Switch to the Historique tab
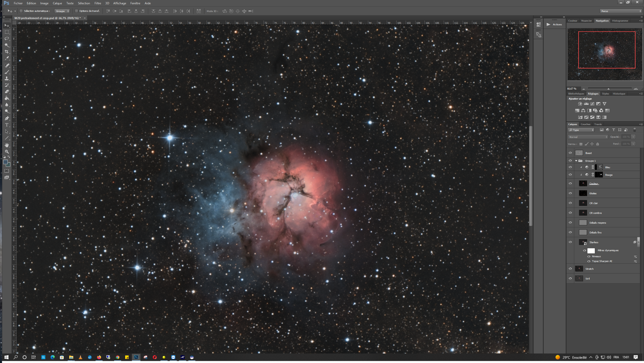The width and height of the screenshot is (644, 363). point(619,94)
